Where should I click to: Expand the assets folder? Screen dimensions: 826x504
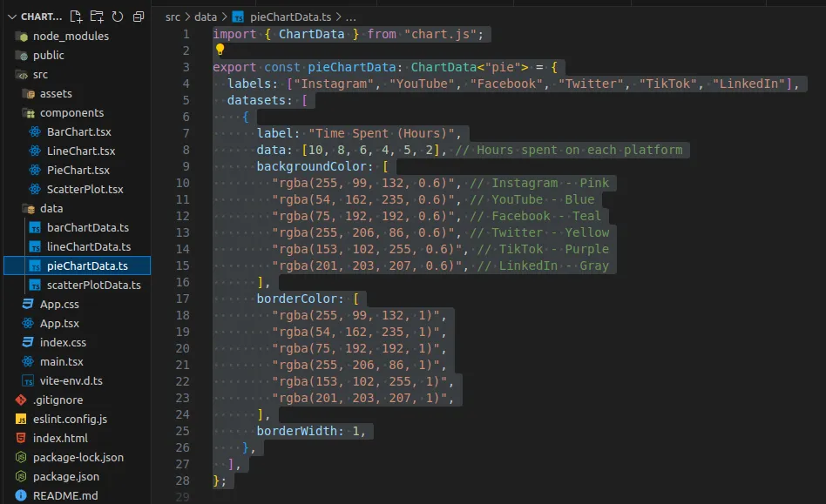[x=56, y=94]
